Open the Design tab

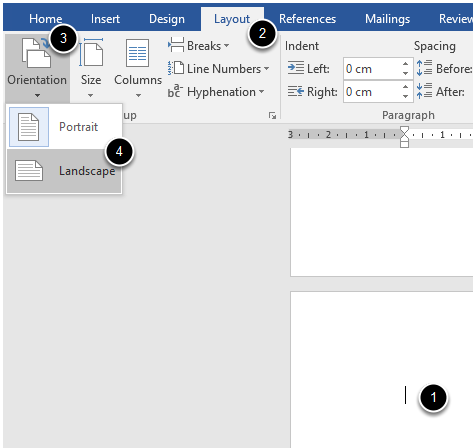click(167, 19)
